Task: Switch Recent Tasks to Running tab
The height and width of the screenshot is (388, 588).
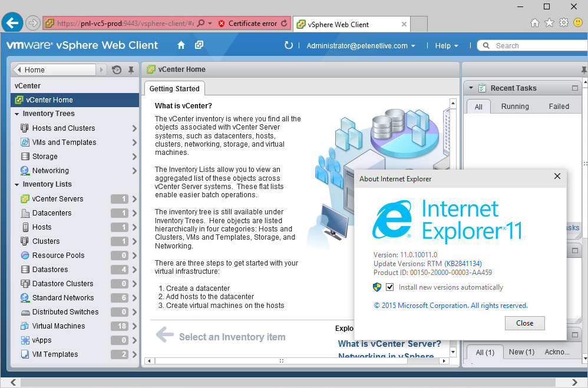Action: (x=515, y=107)
